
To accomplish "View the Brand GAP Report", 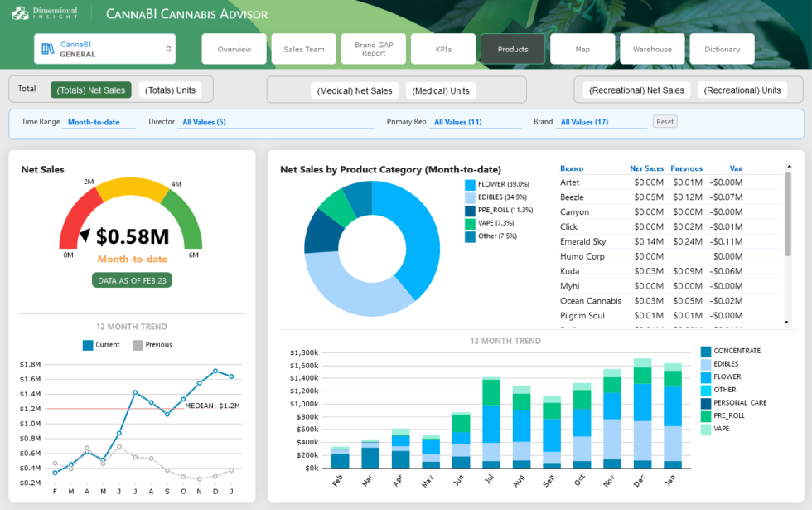I will click(x=373, y=49).
